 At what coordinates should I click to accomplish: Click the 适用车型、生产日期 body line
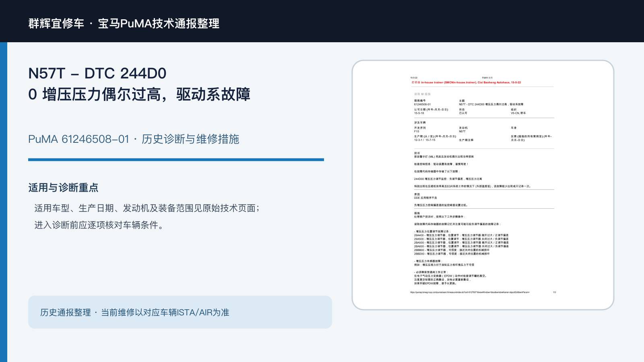click(147, 208)
